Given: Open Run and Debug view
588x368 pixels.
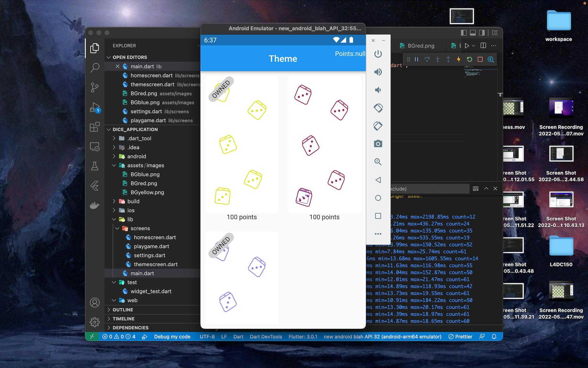Looking at the screenshot, I should click(95, 107).
